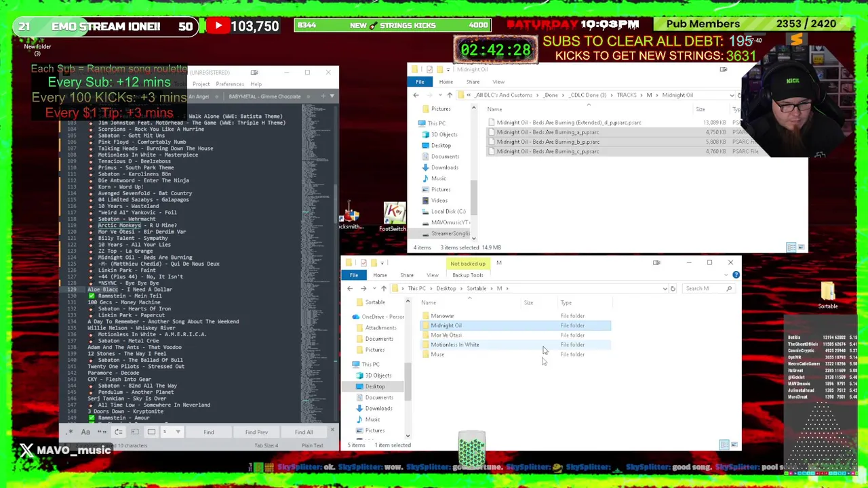Open recent locations dropdown in Midnight Oil window

coord(439,95)
